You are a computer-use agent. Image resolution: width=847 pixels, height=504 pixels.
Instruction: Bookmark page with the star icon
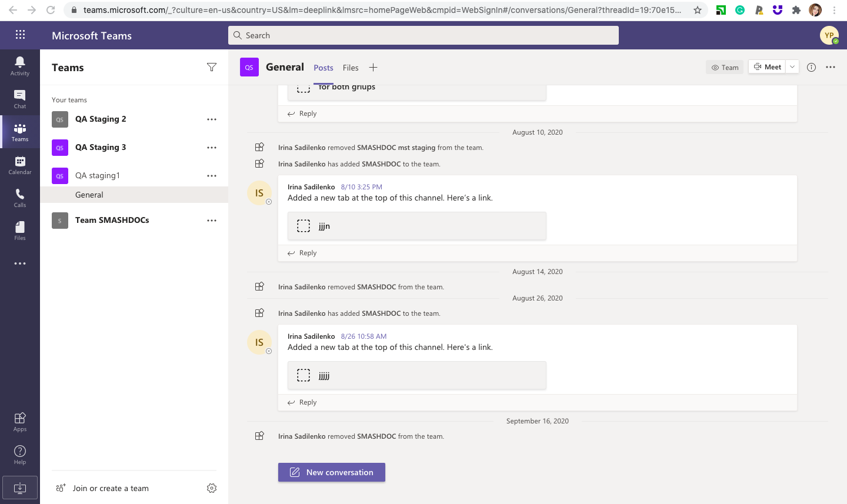[697, 10]
